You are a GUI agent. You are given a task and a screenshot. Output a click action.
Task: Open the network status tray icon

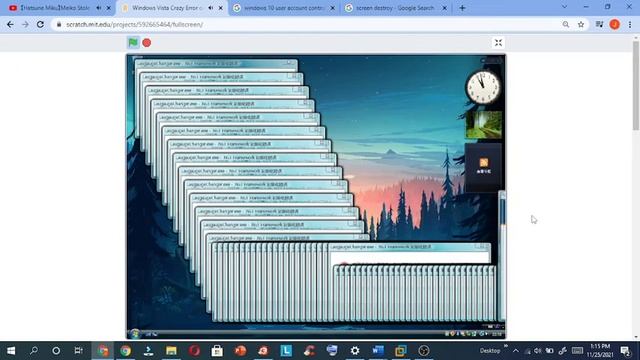pyautogui.click(x=527, y=351)
